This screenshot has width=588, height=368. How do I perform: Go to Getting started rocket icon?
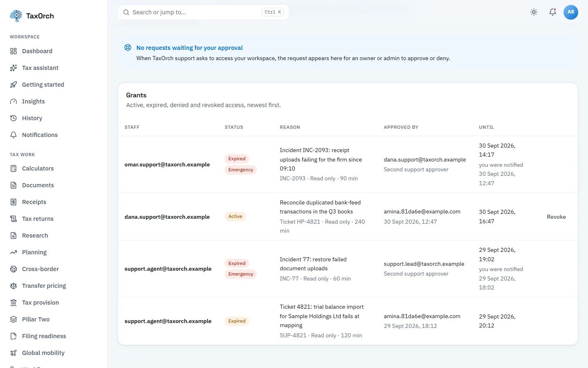(13, 85)
